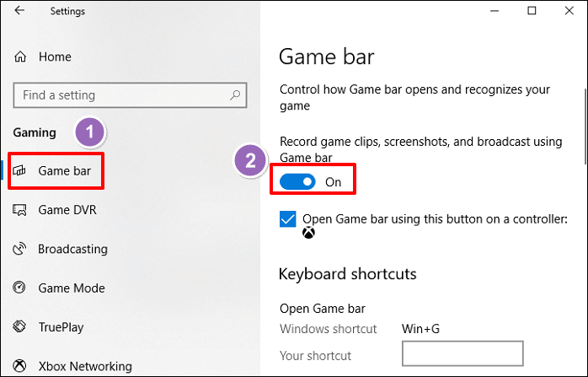Open the Game DVR section
Screen dimensions: 588x377
click(67, 210)
